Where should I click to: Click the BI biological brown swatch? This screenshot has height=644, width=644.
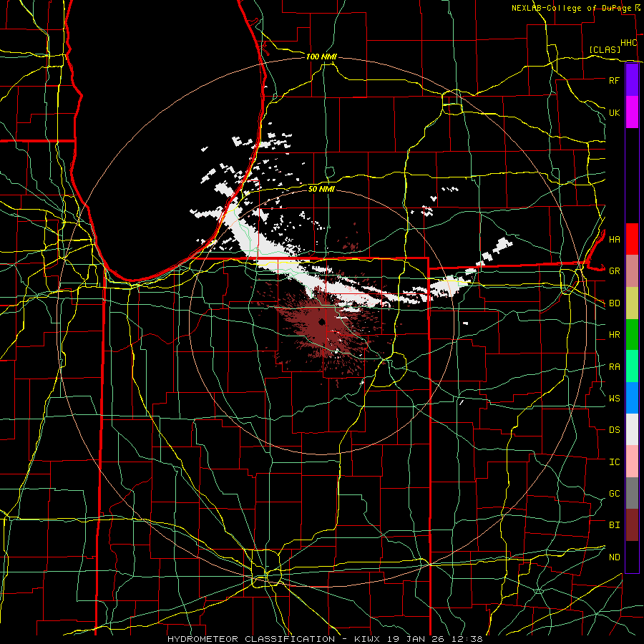coord(632,525)
